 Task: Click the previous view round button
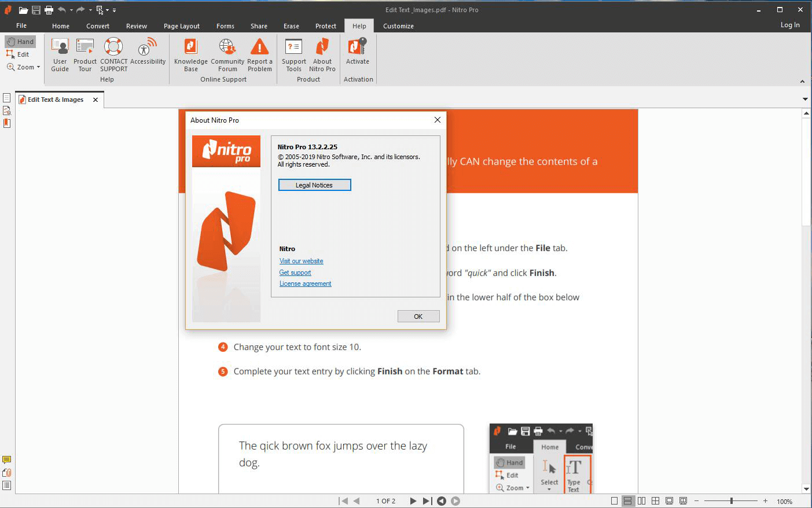pyautogui.click(x=442, y=501)
